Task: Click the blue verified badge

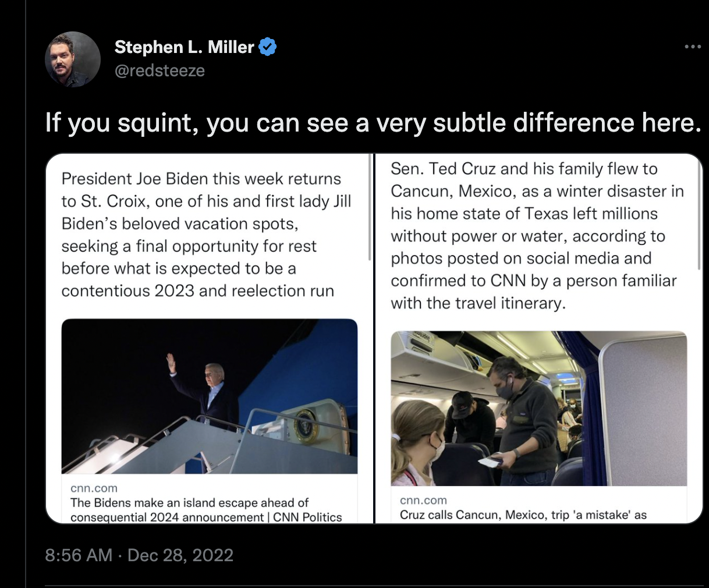Action: coord(267,47)
